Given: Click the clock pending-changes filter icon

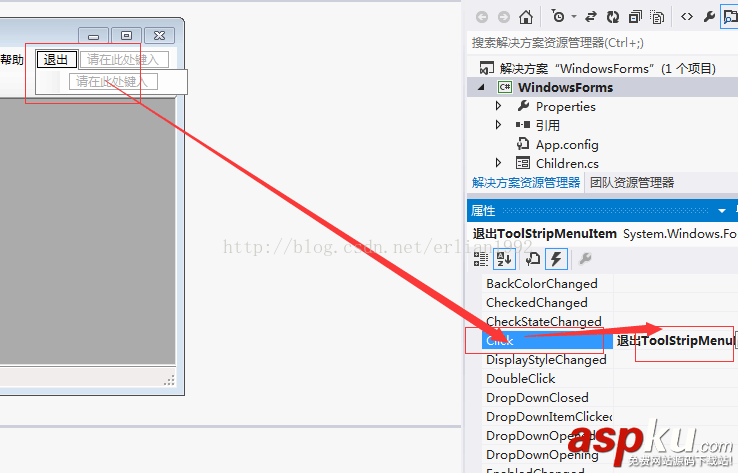Looking at the screenshot, I should pos(558,17).
